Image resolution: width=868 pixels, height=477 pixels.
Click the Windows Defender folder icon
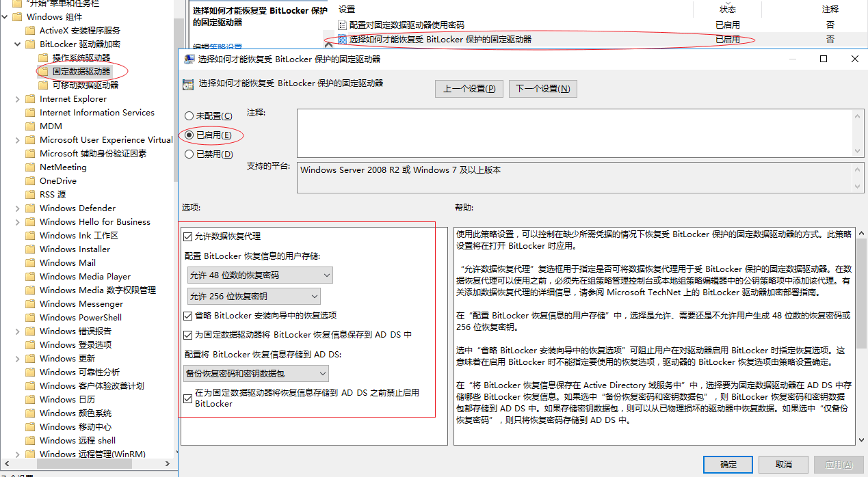pos(31,208)
